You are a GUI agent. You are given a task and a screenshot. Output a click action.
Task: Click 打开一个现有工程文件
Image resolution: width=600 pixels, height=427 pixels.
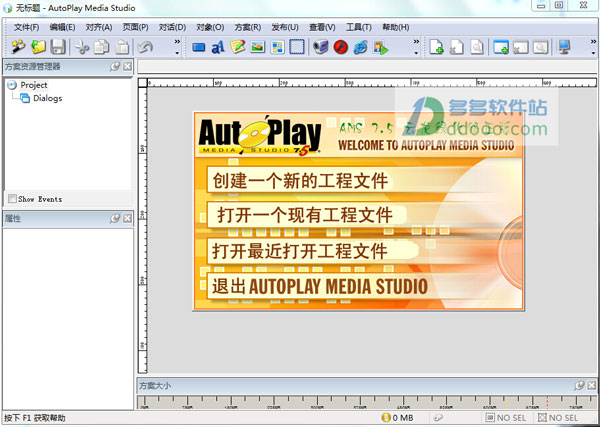tap(305, 215)
